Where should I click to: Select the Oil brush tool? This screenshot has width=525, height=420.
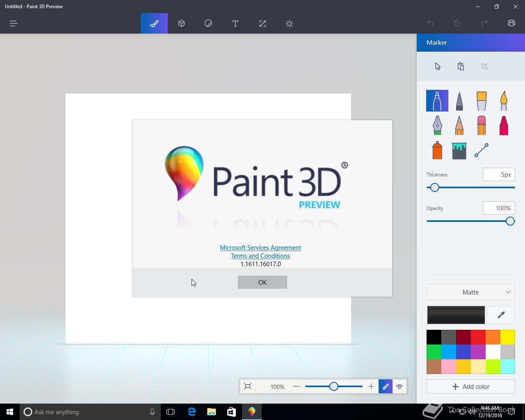pyautogui.click(x=482, y=100)
